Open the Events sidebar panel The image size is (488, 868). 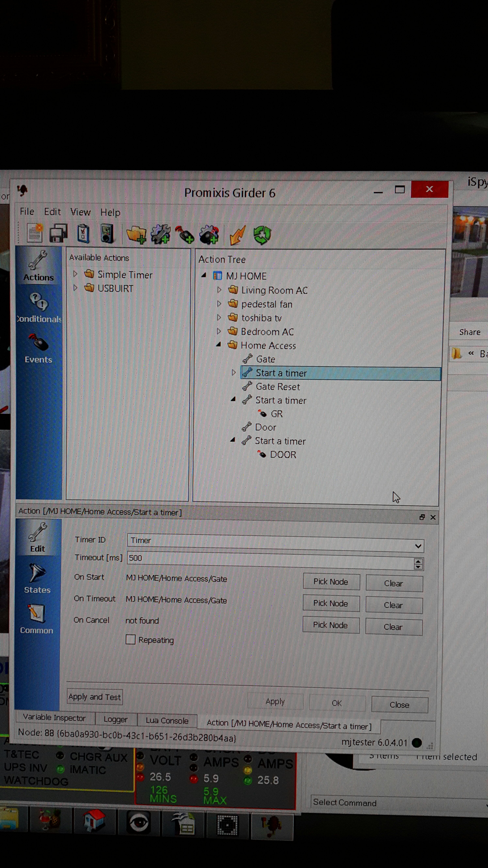pos(38,349)
